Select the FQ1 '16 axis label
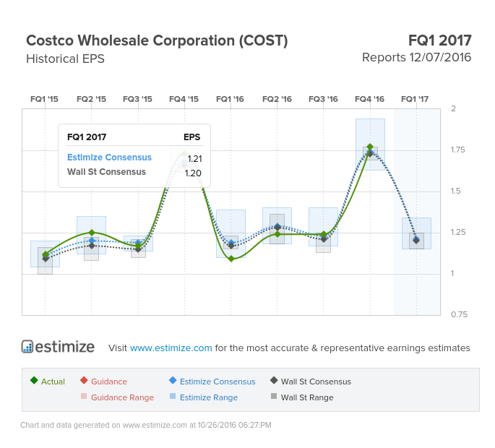The width and height of the screenshot is (495, 448). [230, 99]
